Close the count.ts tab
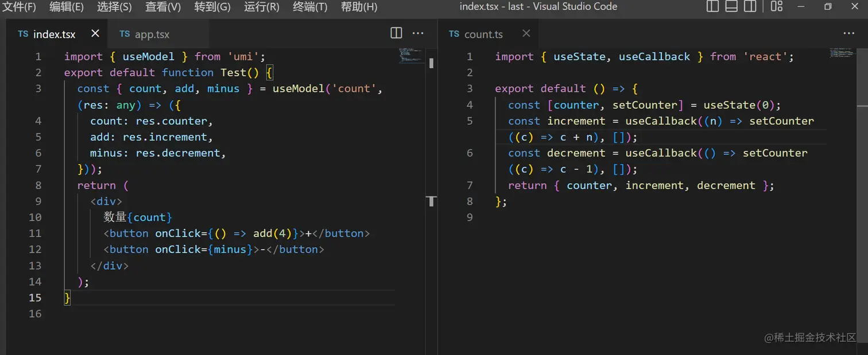 pyautogui.click(x=526, y=34)
